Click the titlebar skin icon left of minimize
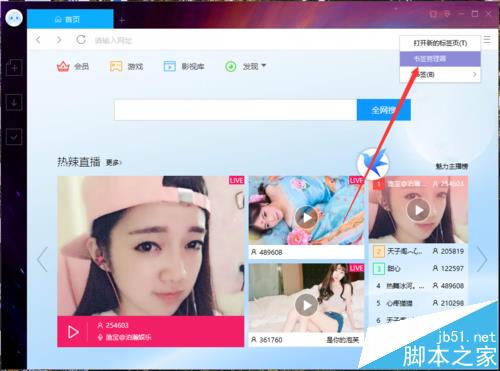The image size is (500, 371). [x=447, y=14]
